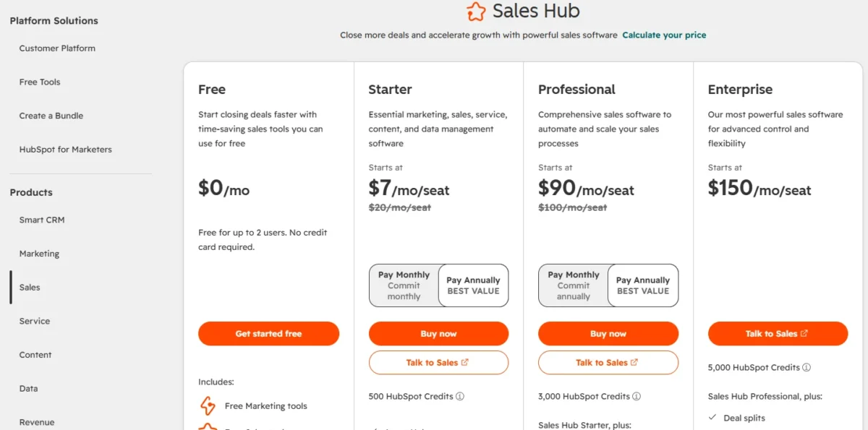Click the Sales Hub star logo icon
The image size is (868, 430).
(476, 12)
